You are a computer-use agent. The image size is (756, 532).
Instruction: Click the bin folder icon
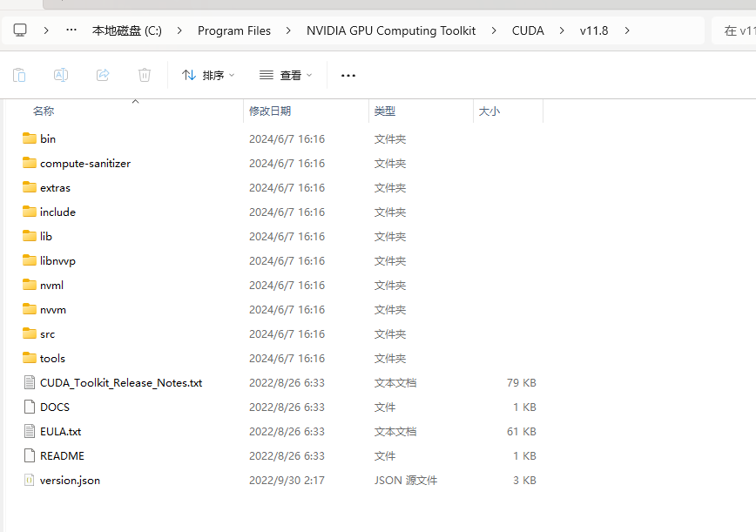[30, 138]
